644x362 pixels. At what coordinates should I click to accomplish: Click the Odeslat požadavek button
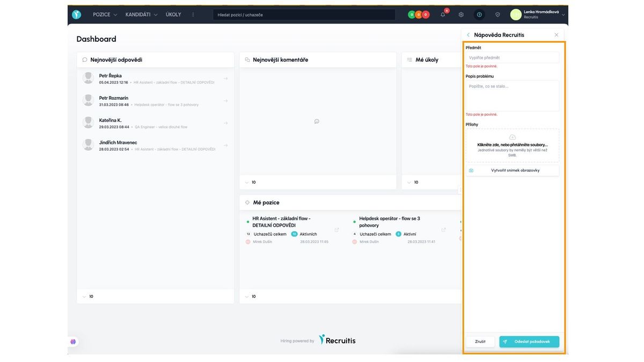529,342
